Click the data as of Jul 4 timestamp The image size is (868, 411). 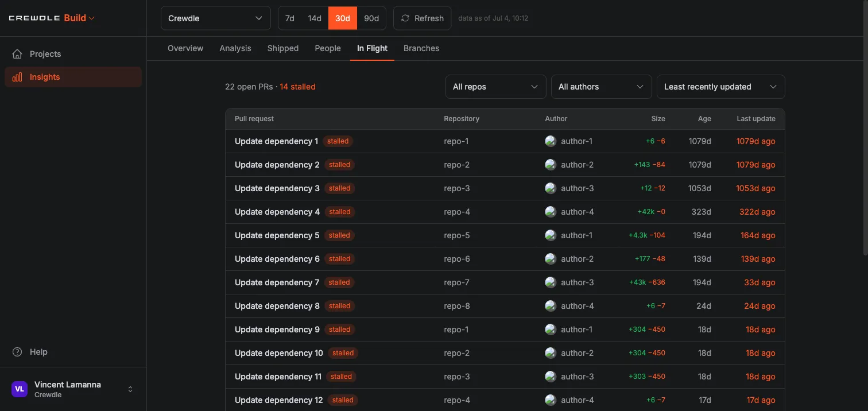pos(493,18)
